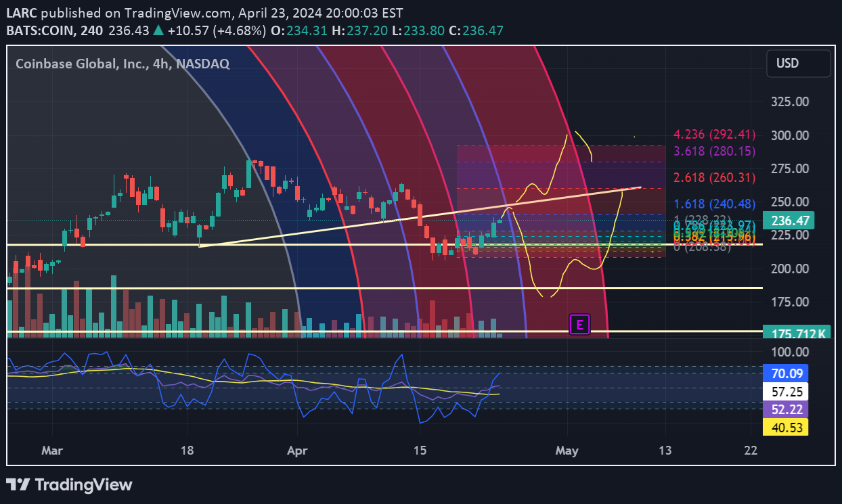
Task: Select the 3.618 (280.15) Fibonacci level label
Action: pyautogui.click(x=714, y=151)
